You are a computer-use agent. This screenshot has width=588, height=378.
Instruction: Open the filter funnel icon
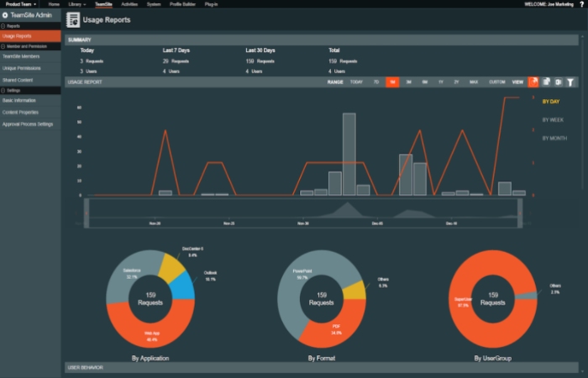[570, 82]
